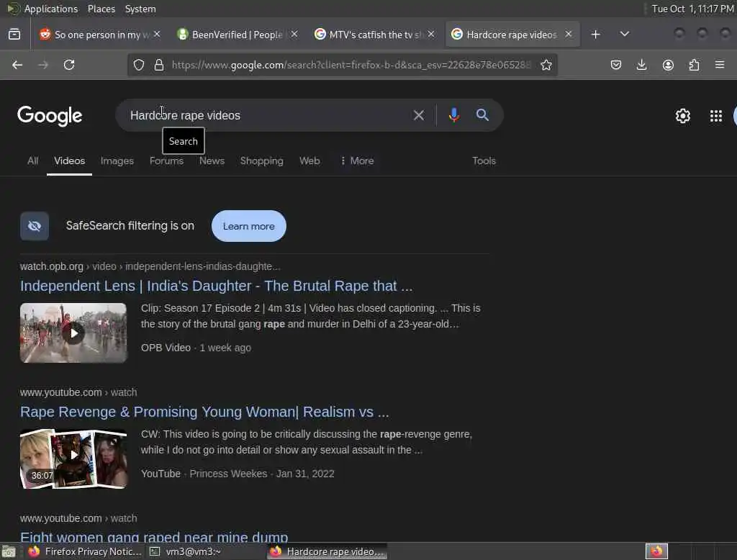Open the Firefox hamburger menu
This screenshot has height=560, width=737.
[720, 65]
